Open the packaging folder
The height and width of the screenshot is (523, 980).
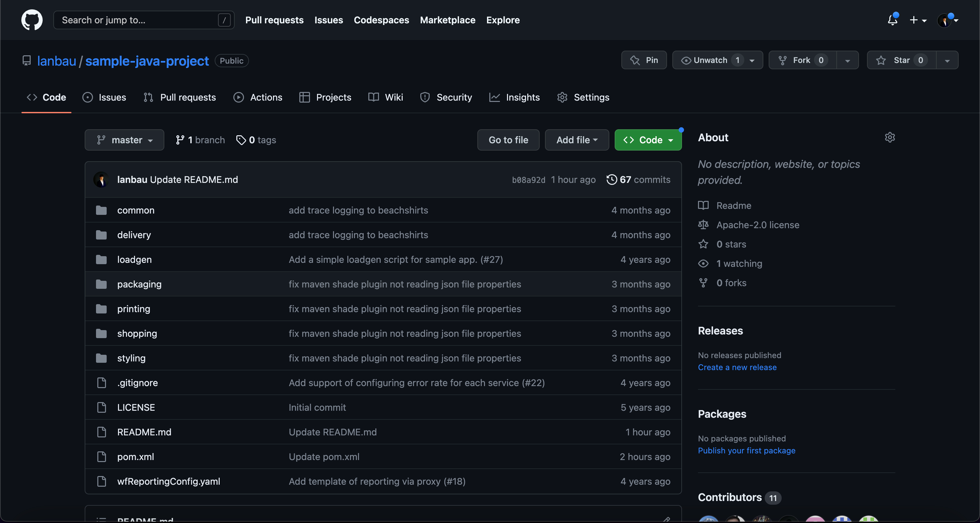tap(139, 284)
